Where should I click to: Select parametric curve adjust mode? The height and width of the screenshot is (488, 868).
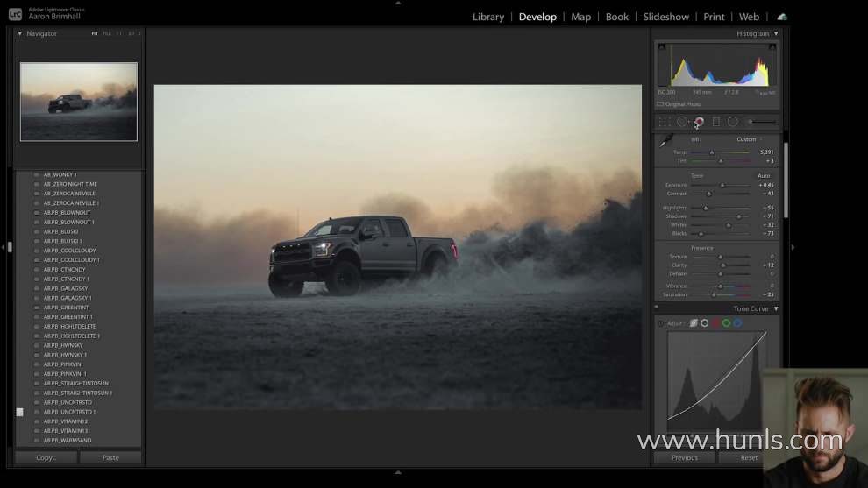pos(694,323)
